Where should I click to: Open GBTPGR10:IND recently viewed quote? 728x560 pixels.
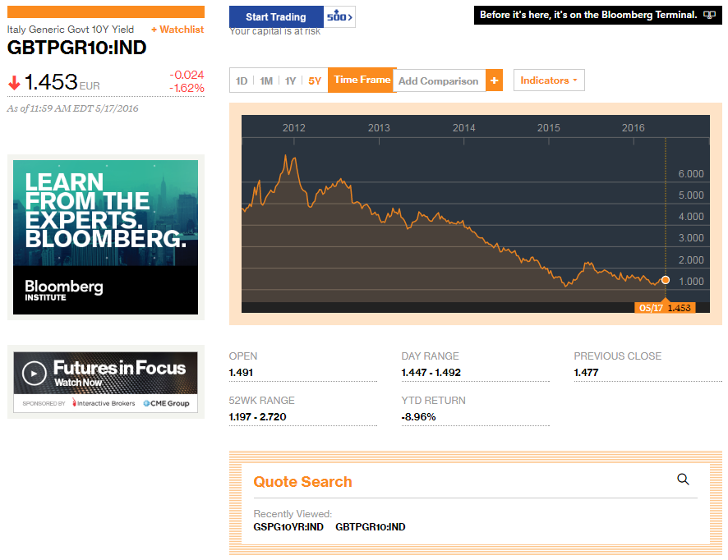pos(370,526)
